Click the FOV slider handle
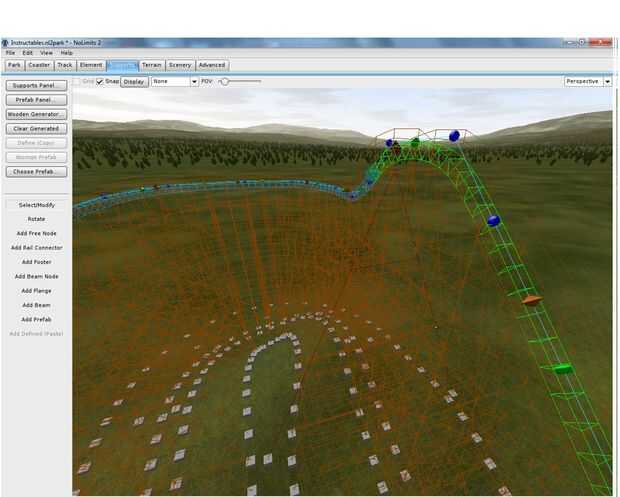Screen dimensions: 620x497 pos(225,81)
